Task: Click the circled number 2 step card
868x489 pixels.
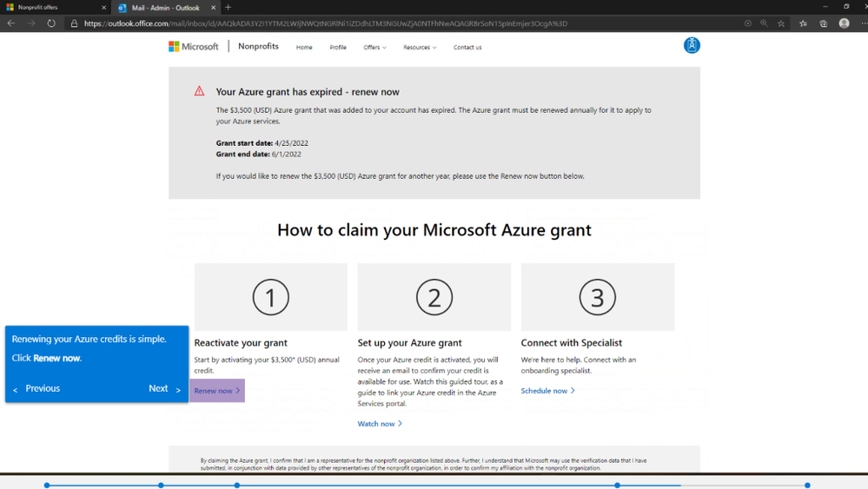Action: [x=434, y=297]
